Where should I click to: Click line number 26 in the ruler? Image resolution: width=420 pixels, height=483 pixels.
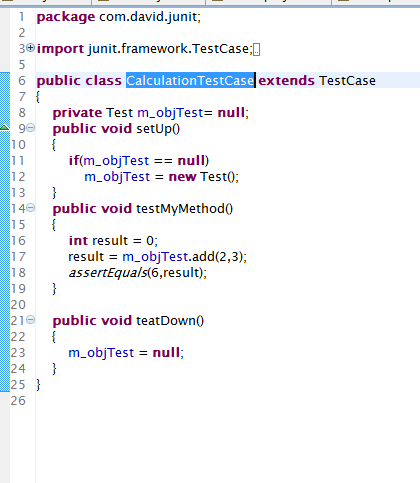pyautogui.click(x=18, y=401)
